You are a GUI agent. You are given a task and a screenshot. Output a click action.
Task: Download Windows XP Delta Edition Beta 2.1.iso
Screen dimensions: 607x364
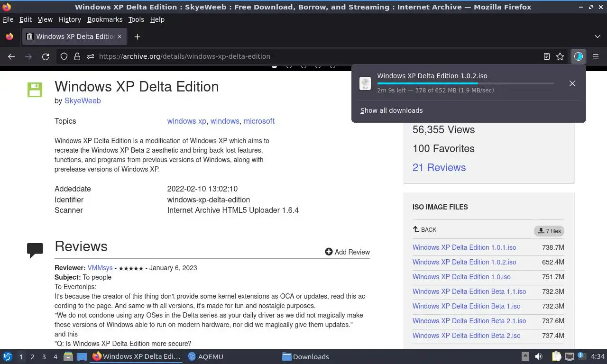pos(469,321)
